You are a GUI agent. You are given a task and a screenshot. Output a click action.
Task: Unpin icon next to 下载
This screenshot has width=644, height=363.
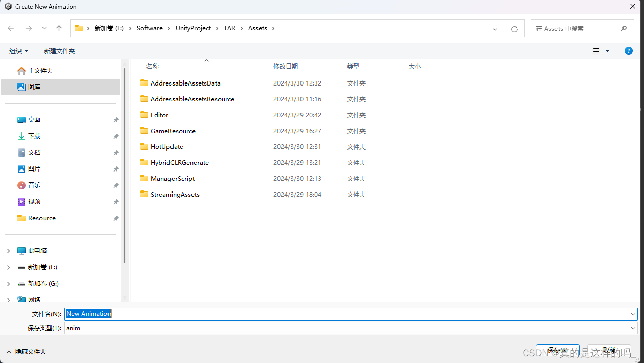[116, 136]
